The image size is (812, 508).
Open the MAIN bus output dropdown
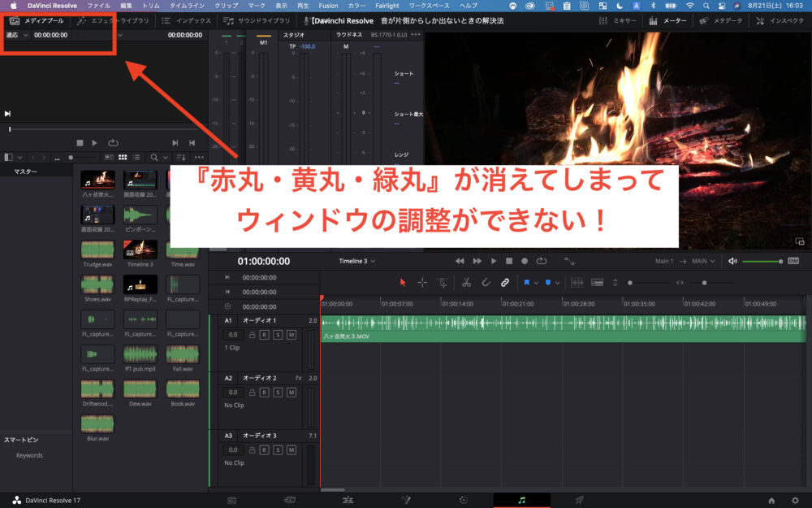coord(703,261)
